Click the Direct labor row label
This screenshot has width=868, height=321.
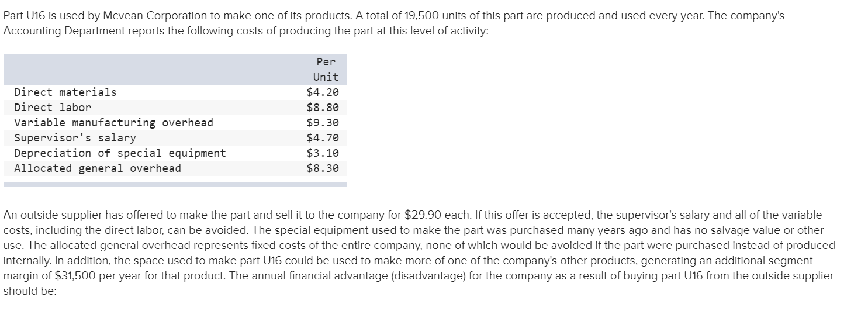click(53, 108)
